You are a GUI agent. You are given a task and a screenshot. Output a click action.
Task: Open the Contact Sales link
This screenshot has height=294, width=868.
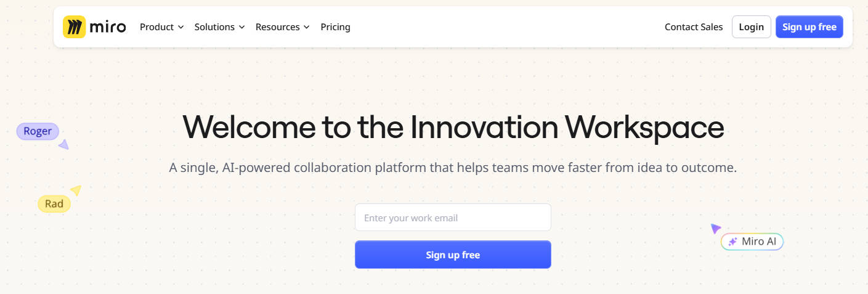(694, 27)
